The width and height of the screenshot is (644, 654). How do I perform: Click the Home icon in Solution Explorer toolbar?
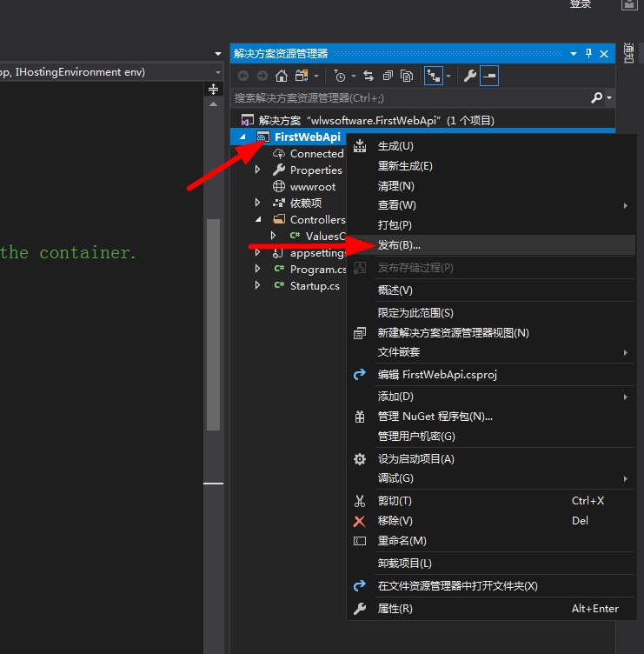coord(281,76)
